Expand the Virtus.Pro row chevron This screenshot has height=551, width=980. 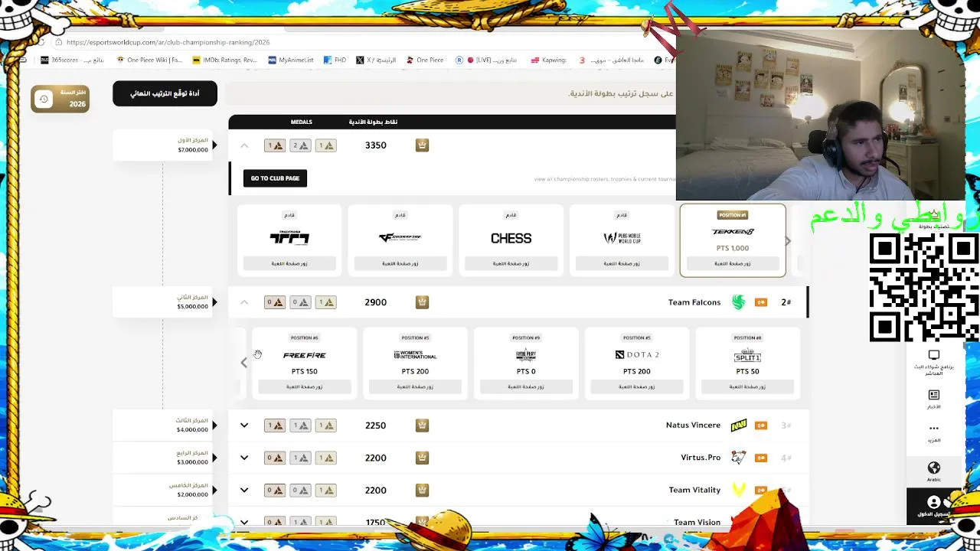coord(244,458)
